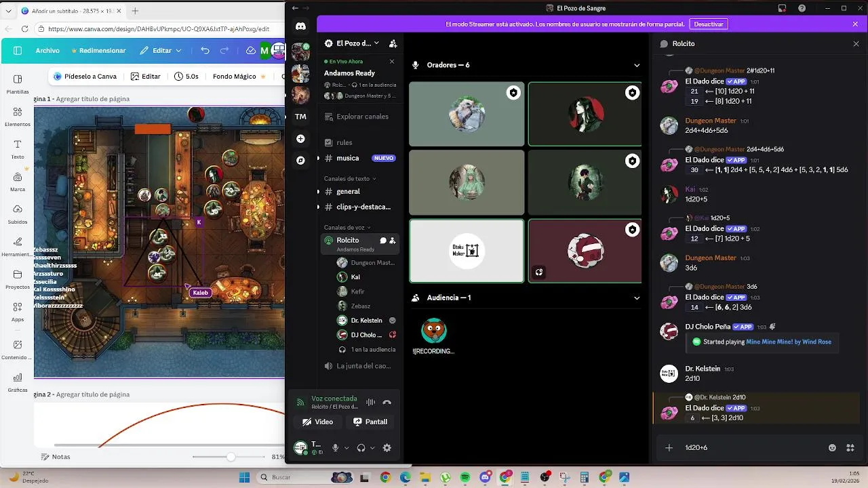868x488 pixels.
Task: Click plus attachment icon in message box
Action: click(669, 447)
